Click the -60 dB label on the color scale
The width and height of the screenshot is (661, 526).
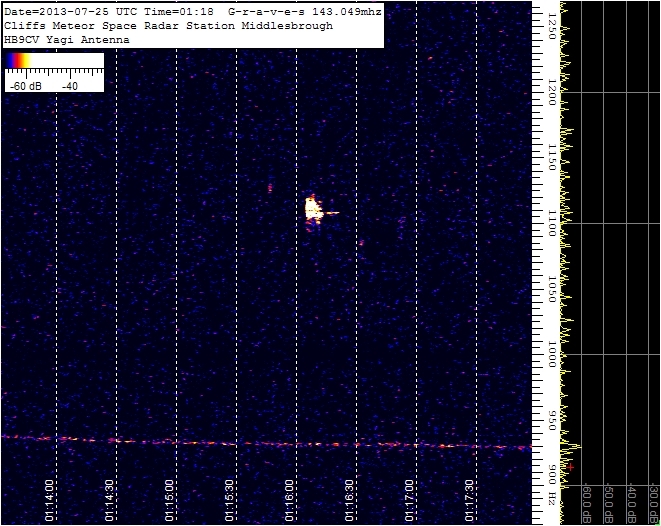26,86
